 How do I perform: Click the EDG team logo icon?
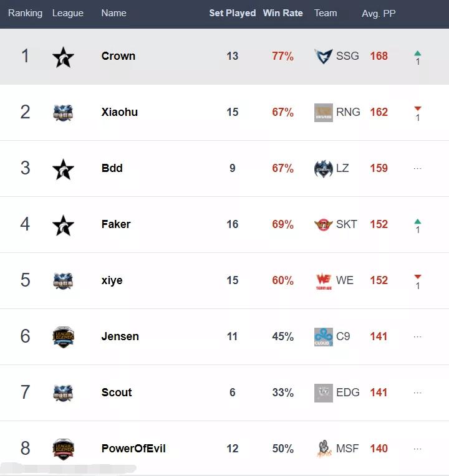[324, 393]
